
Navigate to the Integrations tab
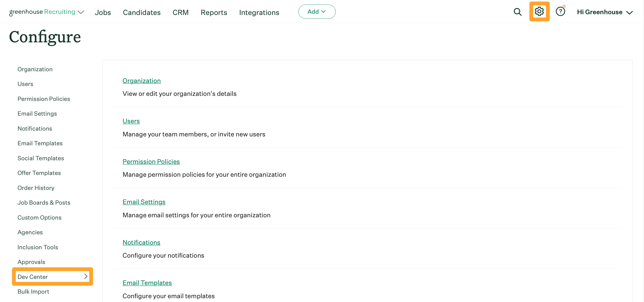coord(259,12)
